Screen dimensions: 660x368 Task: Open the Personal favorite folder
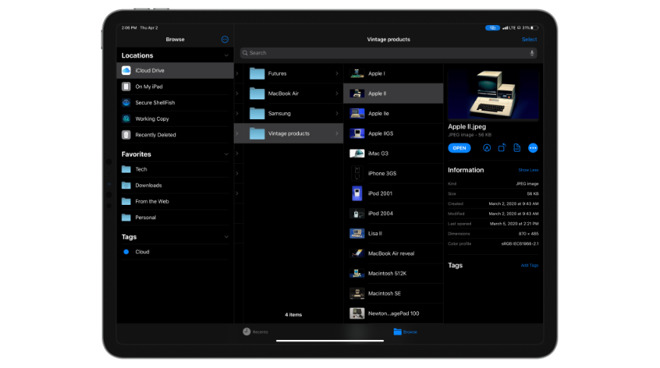(x=175, y=217)
